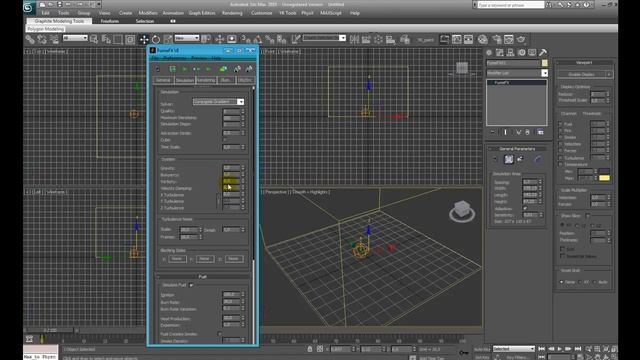This screenshot has width=640, height=360.
Task: Click the Unlink Selection tool
Action: coord(42,39)
